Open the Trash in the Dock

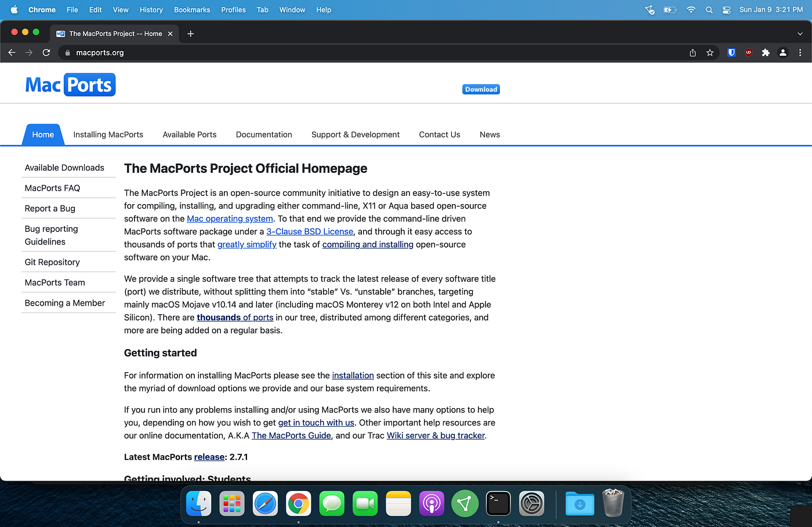613,503
